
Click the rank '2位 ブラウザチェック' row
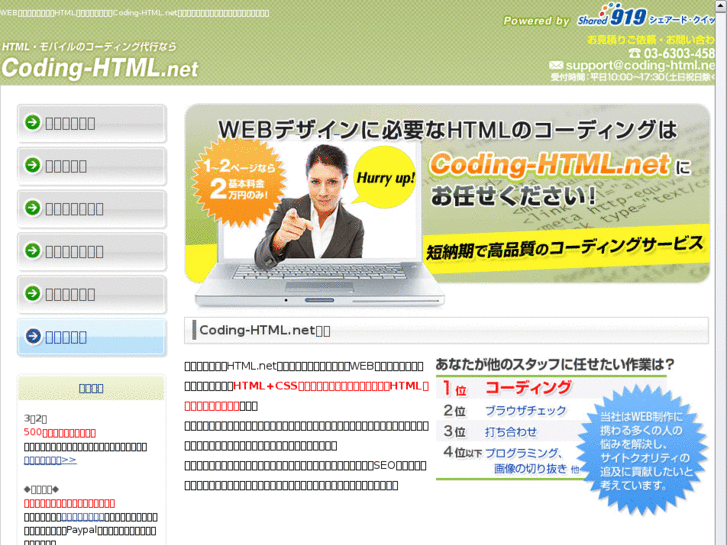click(x=505, y=410)
